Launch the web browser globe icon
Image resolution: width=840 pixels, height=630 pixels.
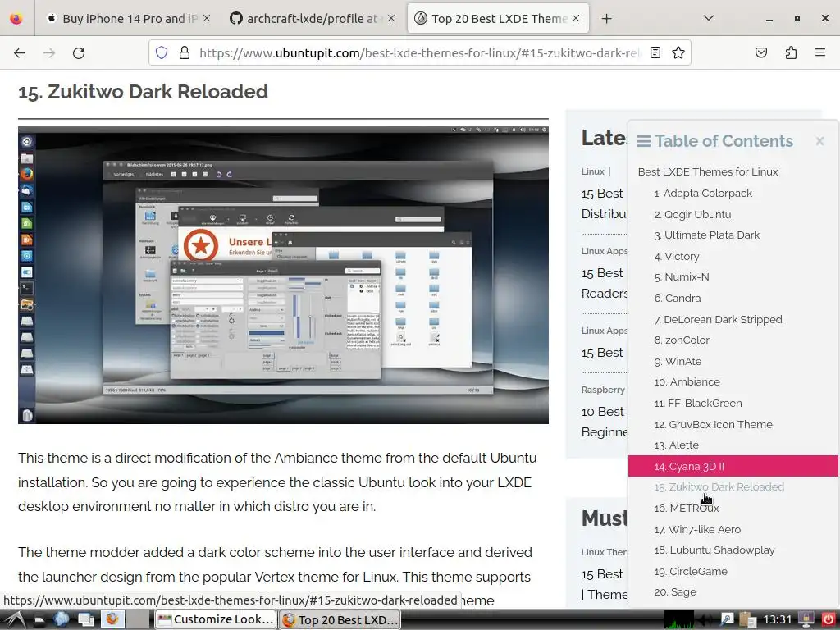tap(61, 619)
